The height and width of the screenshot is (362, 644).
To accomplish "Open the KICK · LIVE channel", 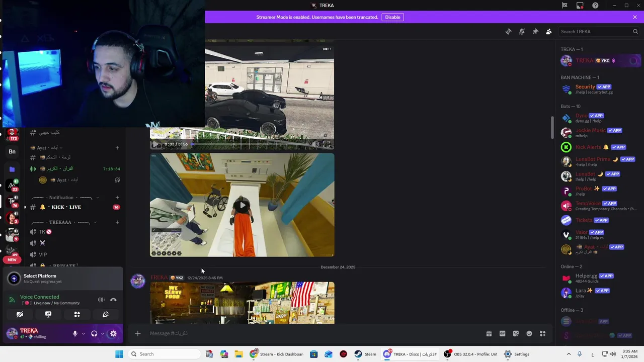I will pyautogui.click(x=74, y=207).
